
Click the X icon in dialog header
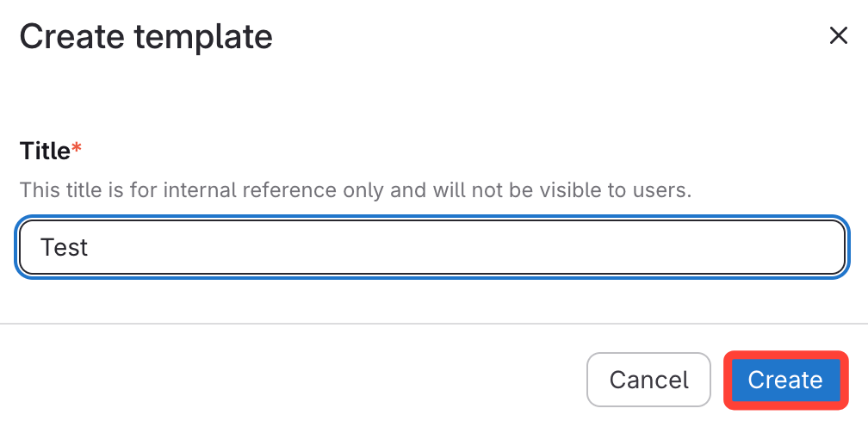[838, 35]
